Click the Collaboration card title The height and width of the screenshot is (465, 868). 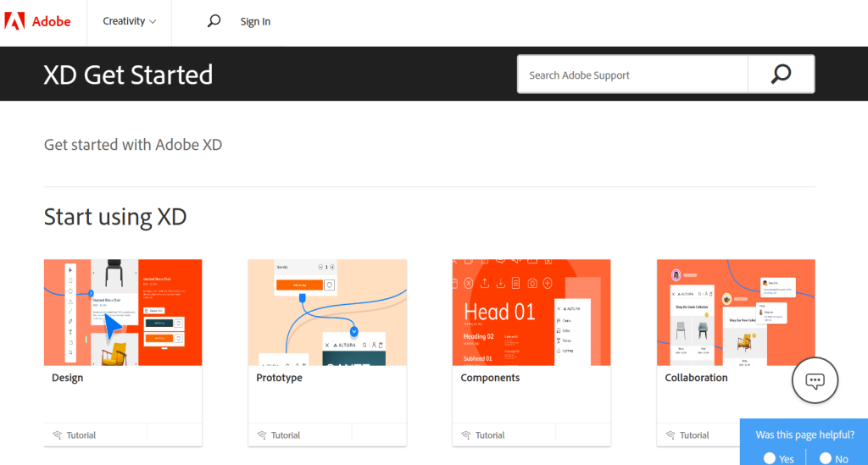pyautogui.click(x=696, y=378)
